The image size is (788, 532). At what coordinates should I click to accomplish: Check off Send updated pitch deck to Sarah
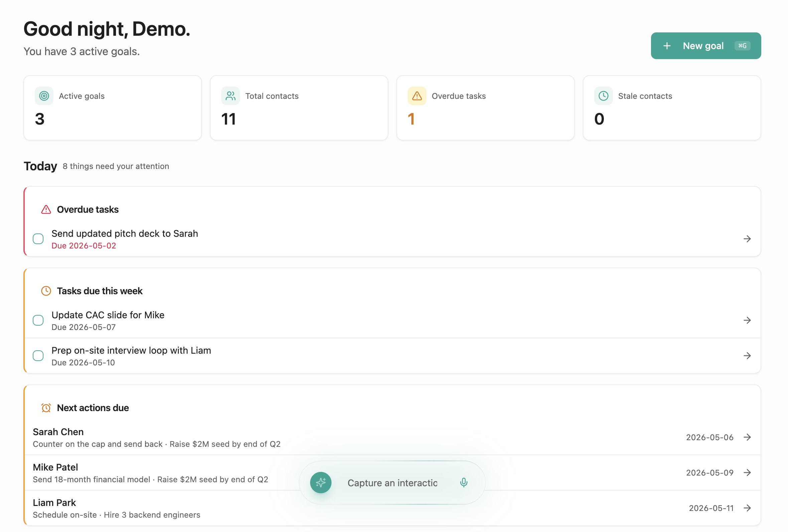[x=38, y=239]
